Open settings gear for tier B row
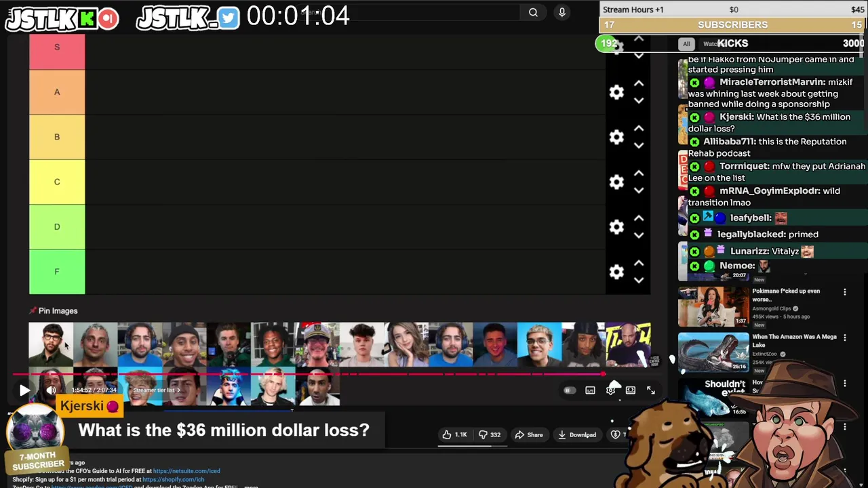 [x=616, y=137]
